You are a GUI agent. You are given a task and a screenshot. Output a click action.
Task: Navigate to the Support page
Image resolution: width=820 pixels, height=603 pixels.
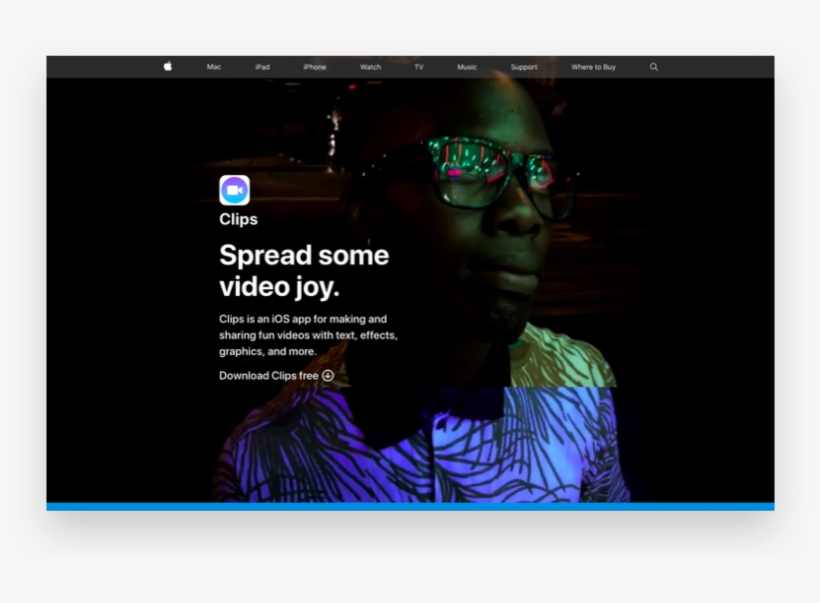[x=523, y=67]
